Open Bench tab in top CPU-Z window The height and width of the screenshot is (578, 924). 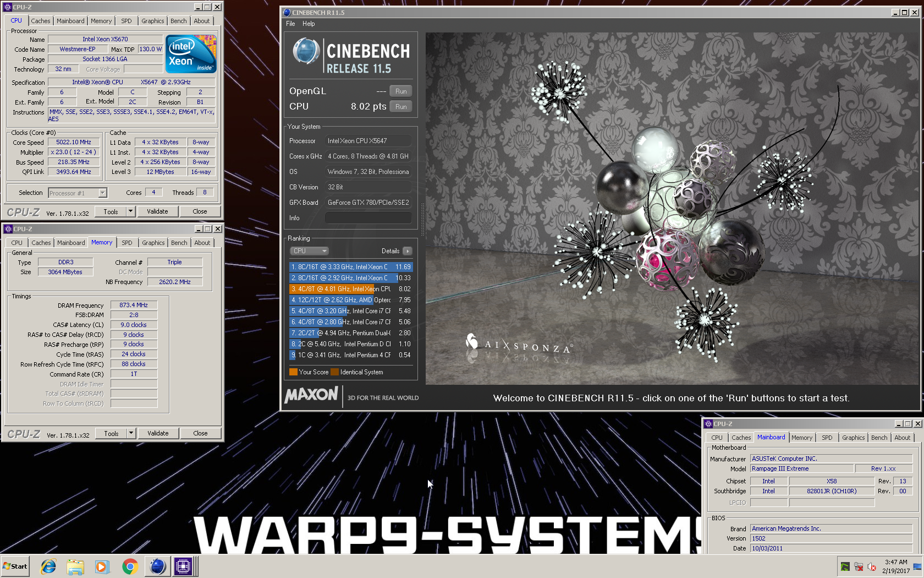(x=179, y=21)
